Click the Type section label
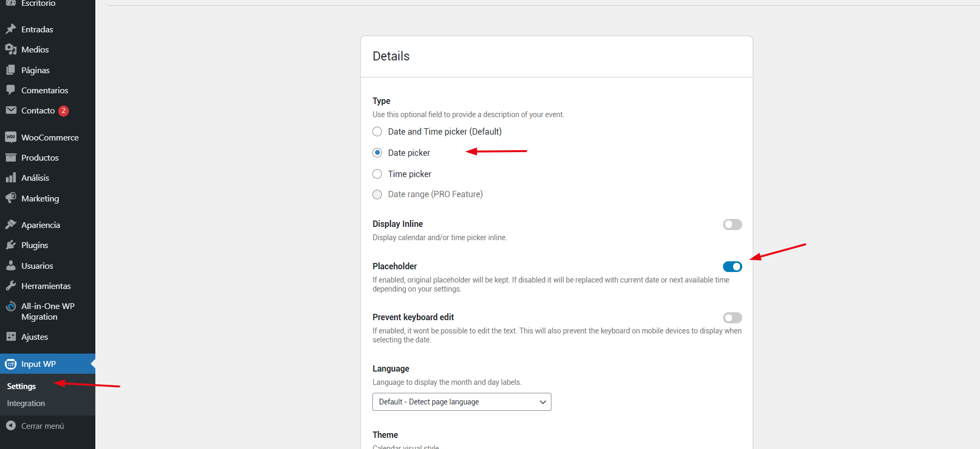 coord(381,101)
